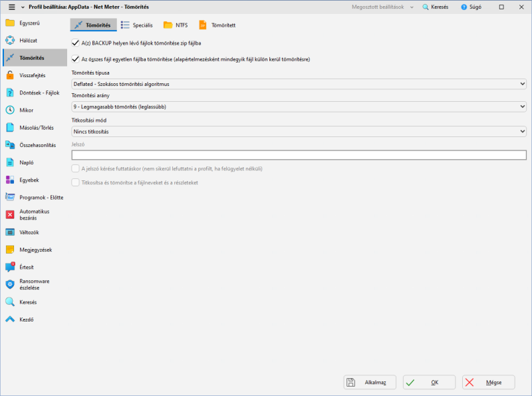Image resolution: width=532 pixels, height=396 pixels.
Task: Open Döntések - Fájlok question icon
Action: [x=10, y=93]
